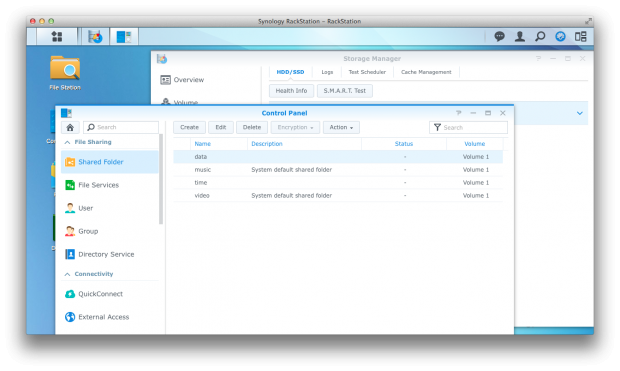Click the Edit button
This screenshot has height=371, width=620.
pyautogui.click(x=221, y=127)
